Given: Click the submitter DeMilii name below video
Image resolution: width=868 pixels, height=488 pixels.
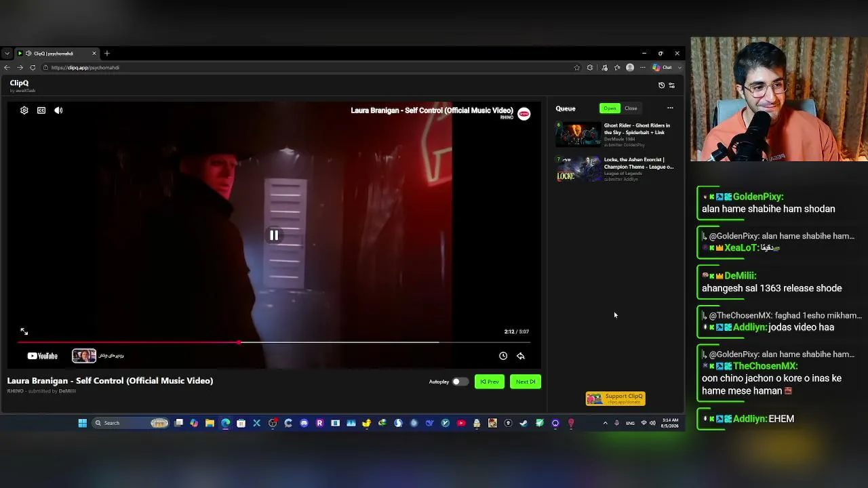Looking at the screenshot, I should (67, 391).
